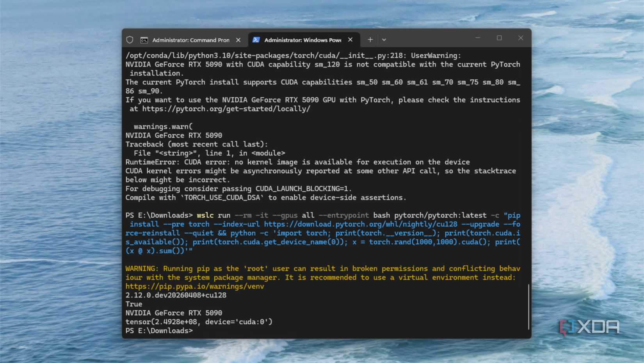Select the Administrator: Windows PowerShell tab

(x=303, y=40)
